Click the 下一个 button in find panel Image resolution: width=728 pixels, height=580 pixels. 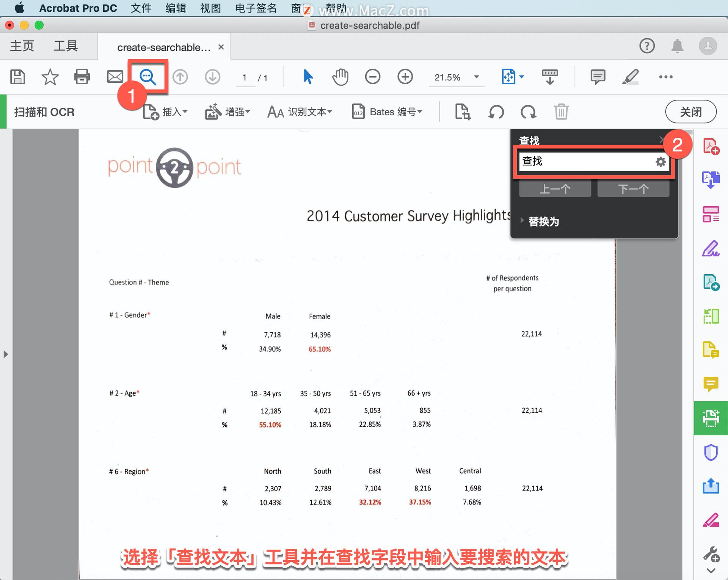[633, 189]
